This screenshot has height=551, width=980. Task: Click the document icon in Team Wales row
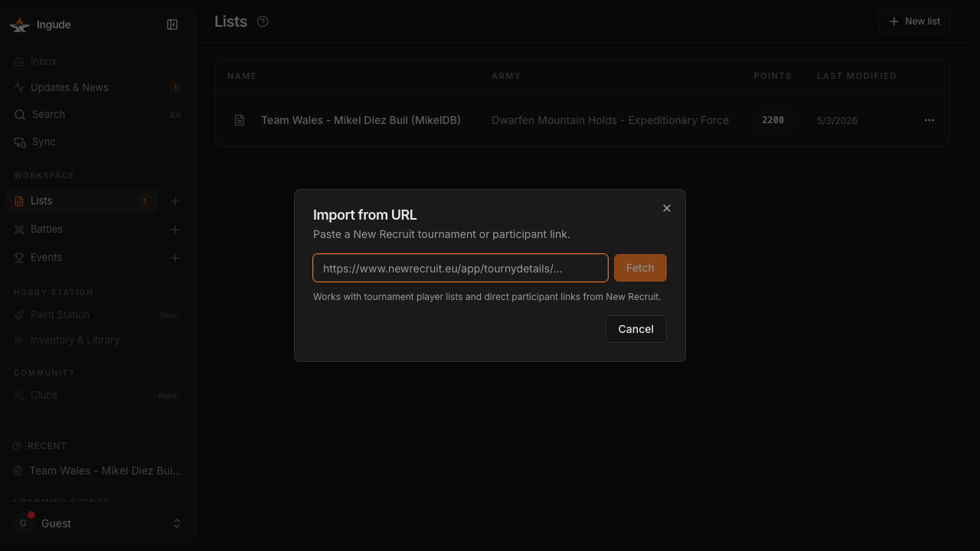[240, 120]
